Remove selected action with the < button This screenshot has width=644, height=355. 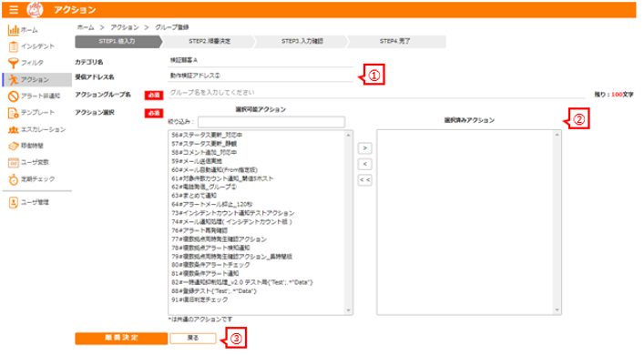tap(364, 164)
